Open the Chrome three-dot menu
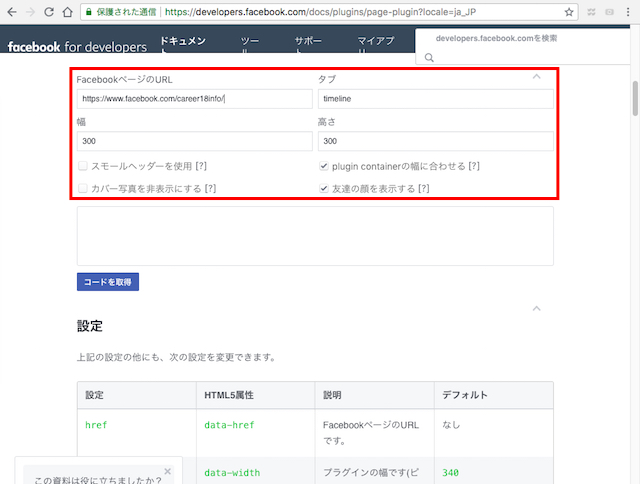 [x=629, y=13]
